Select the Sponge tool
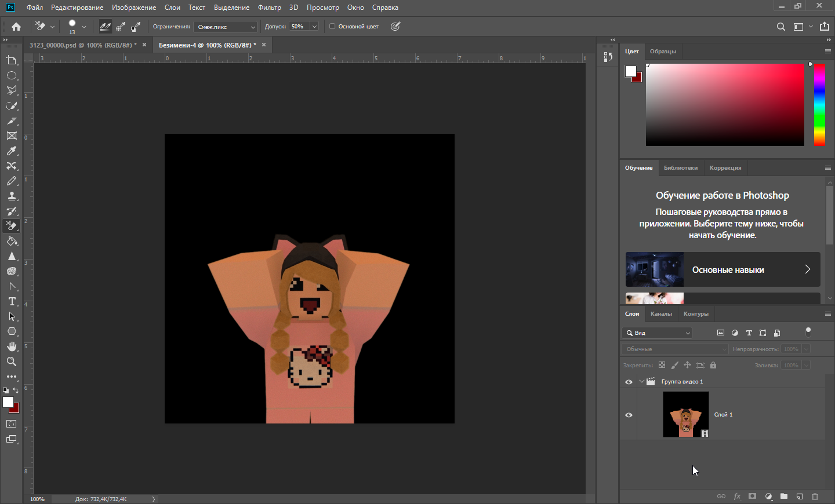Screen dimensions: 835x504 pos(12,272)
